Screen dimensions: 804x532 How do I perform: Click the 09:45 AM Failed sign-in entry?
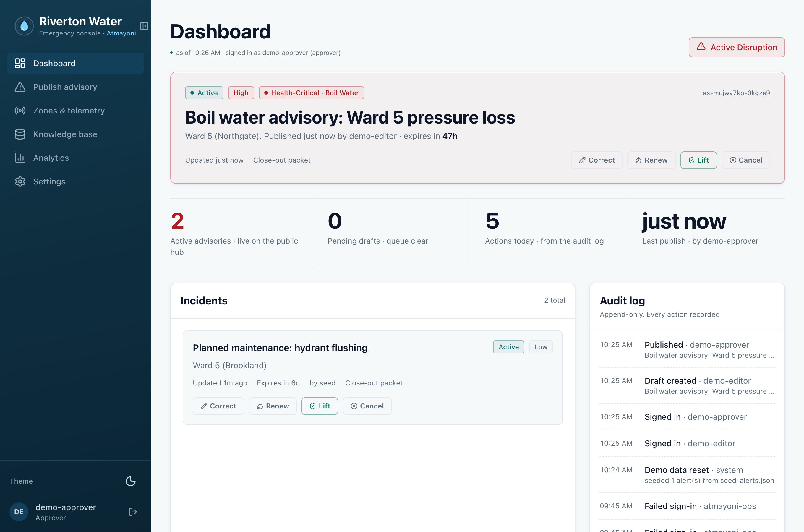pyautogui.click(x=687, y=506)
